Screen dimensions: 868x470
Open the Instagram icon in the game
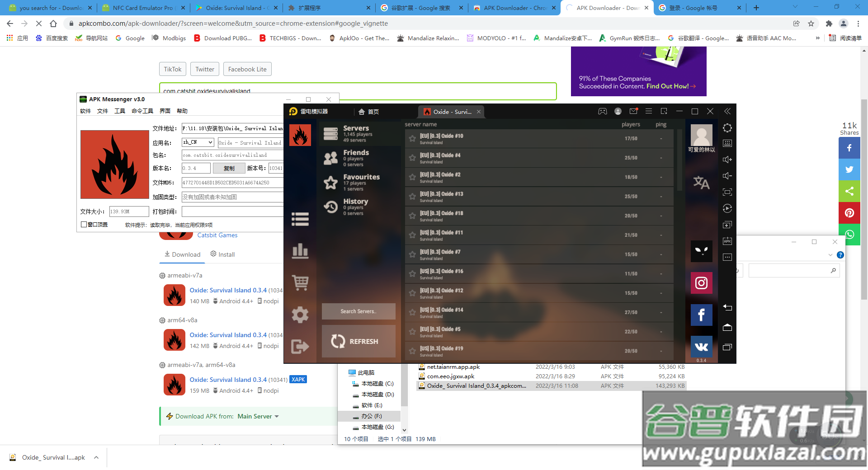pyautogui.click(x=701, y=283)
